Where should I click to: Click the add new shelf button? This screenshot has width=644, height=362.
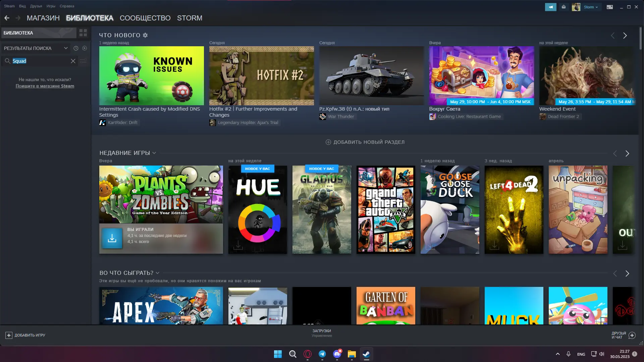click(365, 142)
